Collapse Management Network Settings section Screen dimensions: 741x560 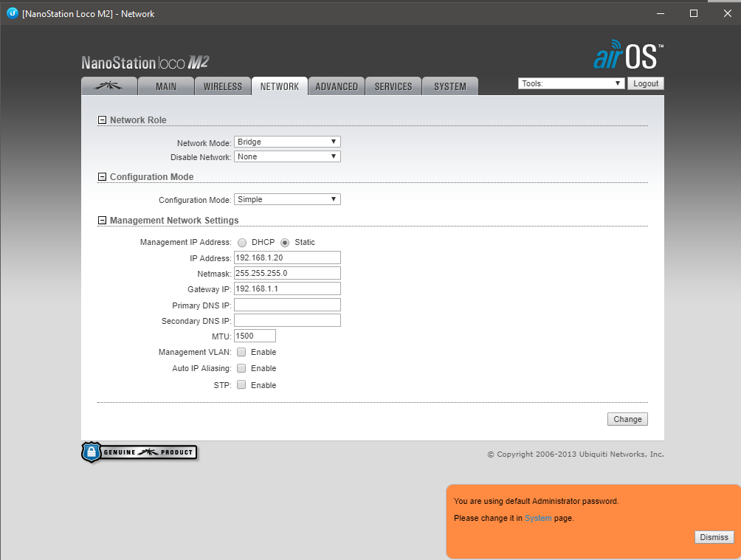pyautogui.click(x=102, y=221)
